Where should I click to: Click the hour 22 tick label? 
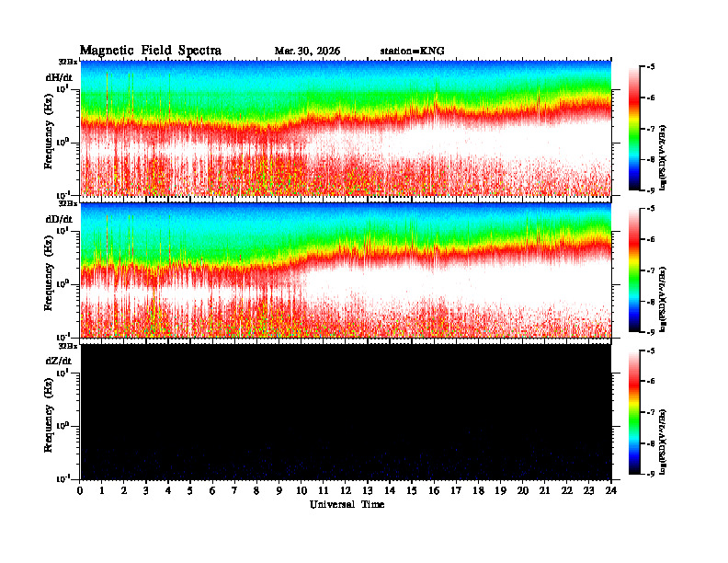[566, 491]
